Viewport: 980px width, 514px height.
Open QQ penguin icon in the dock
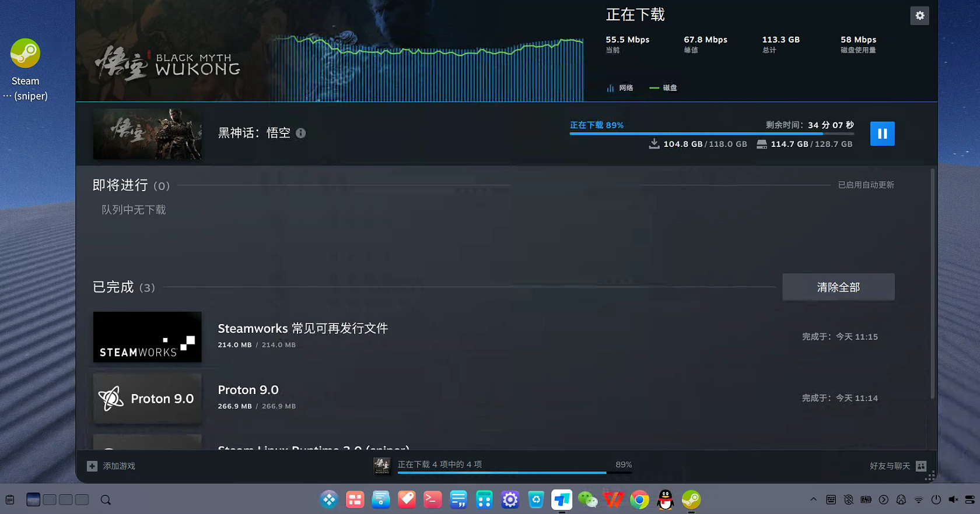[665, 499]
